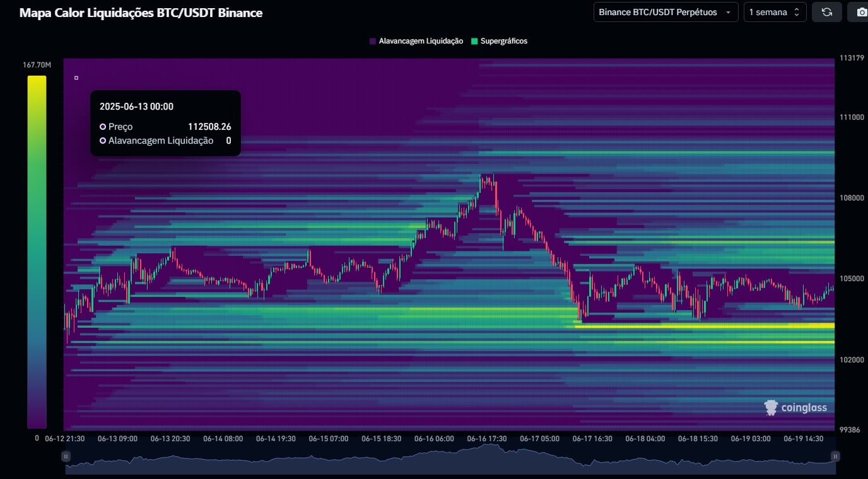Click the yellow-to-purple color scale bar
This screenshot has height=479, width=868.
tap(37, 252)
